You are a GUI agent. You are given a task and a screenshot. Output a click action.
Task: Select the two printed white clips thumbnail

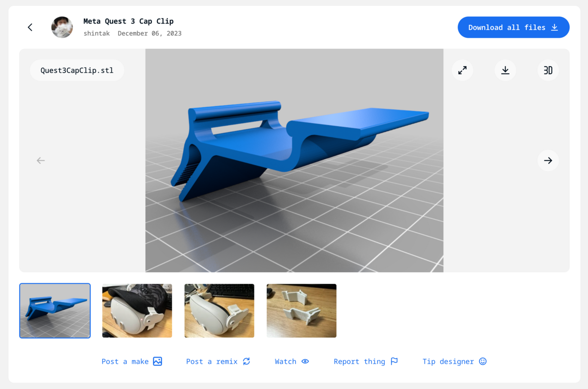[301, 311]
